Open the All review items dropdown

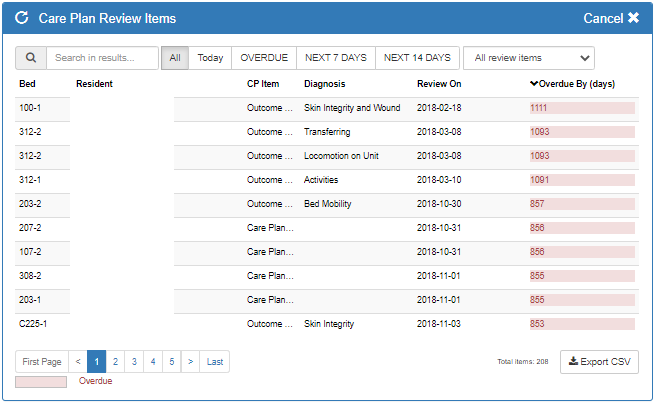[x=529, y=58]
